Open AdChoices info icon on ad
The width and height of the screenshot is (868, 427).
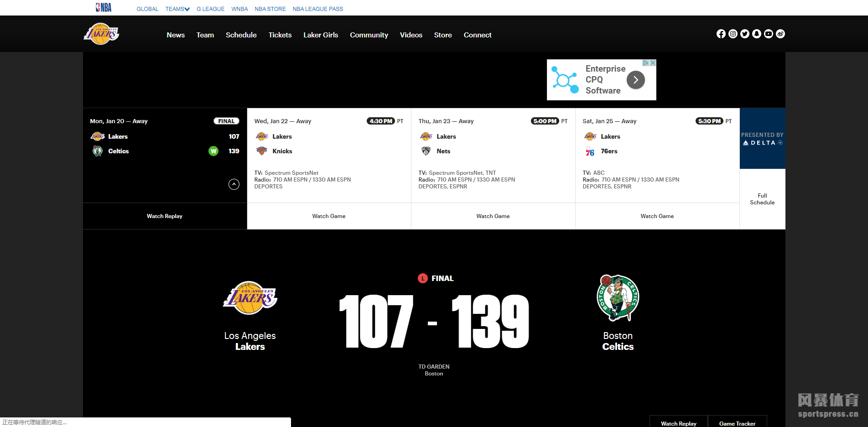coord(646,63)
